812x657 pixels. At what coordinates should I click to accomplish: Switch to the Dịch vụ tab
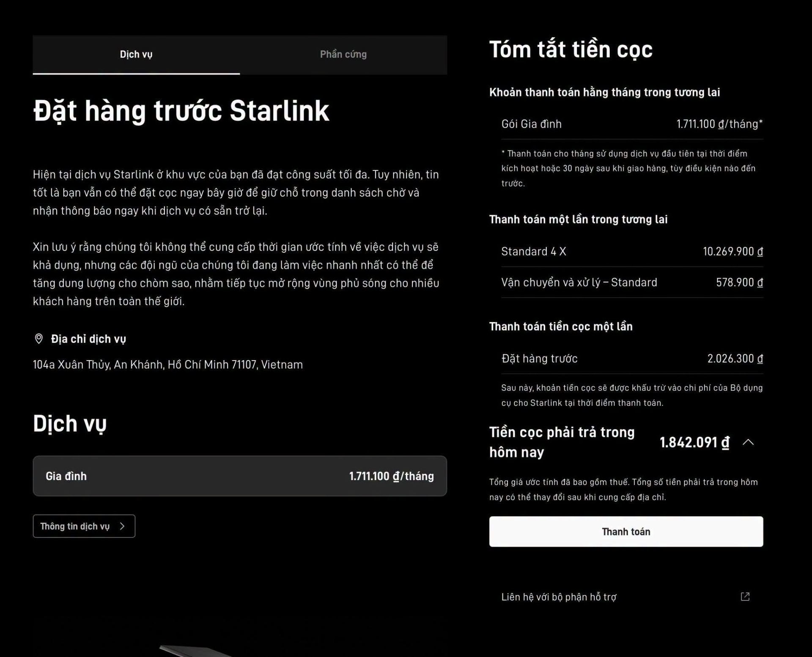pyautogui.click(x=136, y=55)
